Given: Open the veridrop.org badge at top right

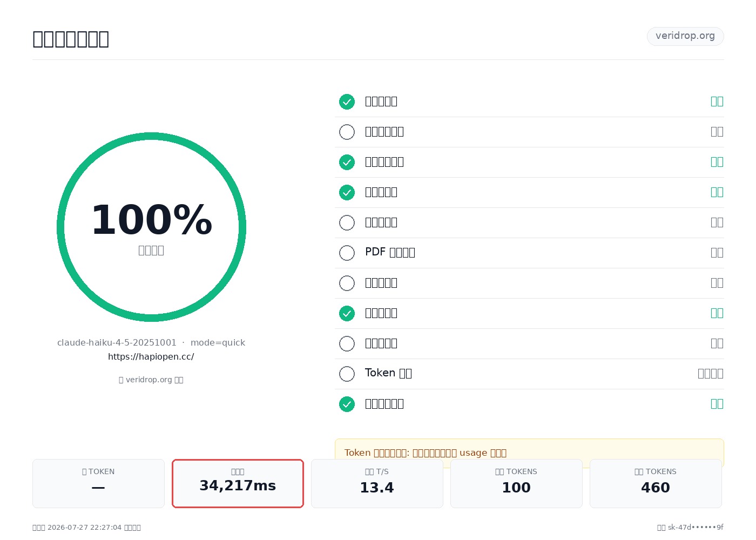Looking at the screenshot, I should pyautogui.click(x=685, y=36).
